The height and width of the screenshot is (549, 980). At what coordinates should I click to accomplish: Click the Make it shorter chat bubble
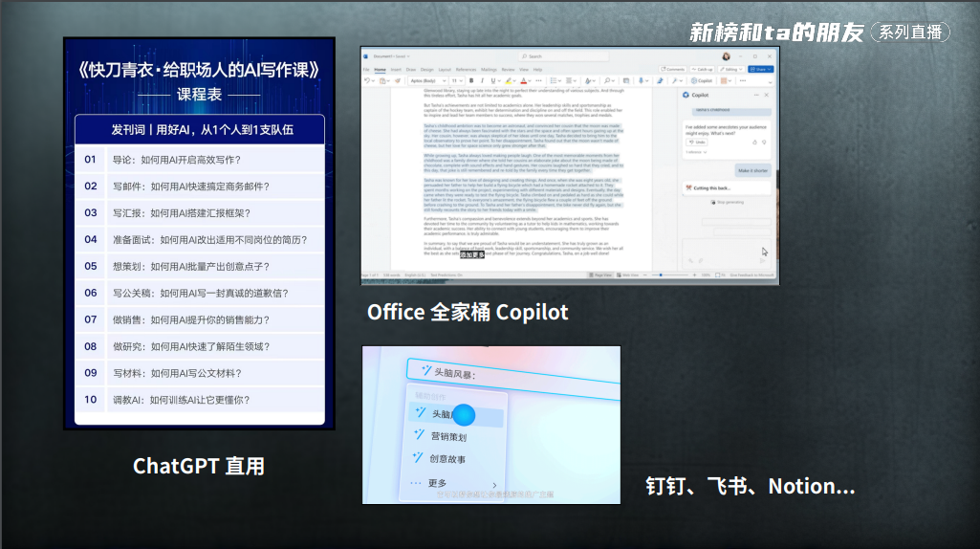(753, 170)
